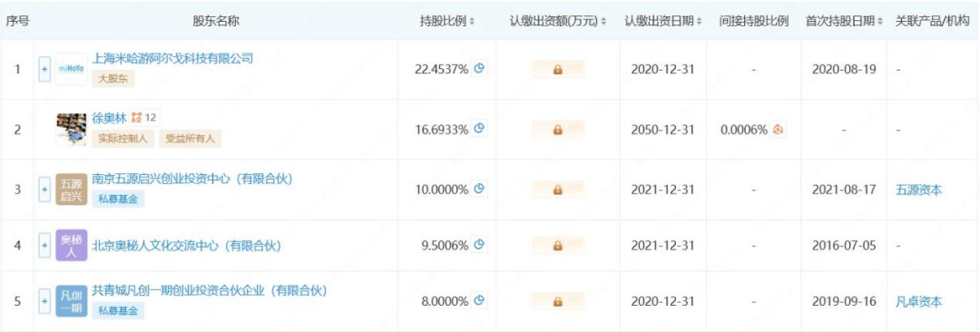Click the related-companies icon beside 徐奥林
Viewport: 980px width, 332px height.
[137, 118]
